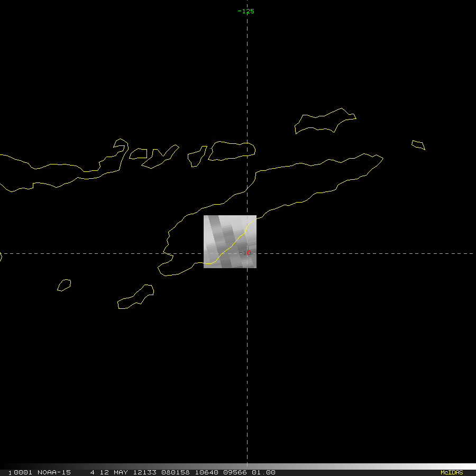This screenshot has width=476, height=476.
Task: Click the island outline north of Timor's east end
Action: click(324, 122)
